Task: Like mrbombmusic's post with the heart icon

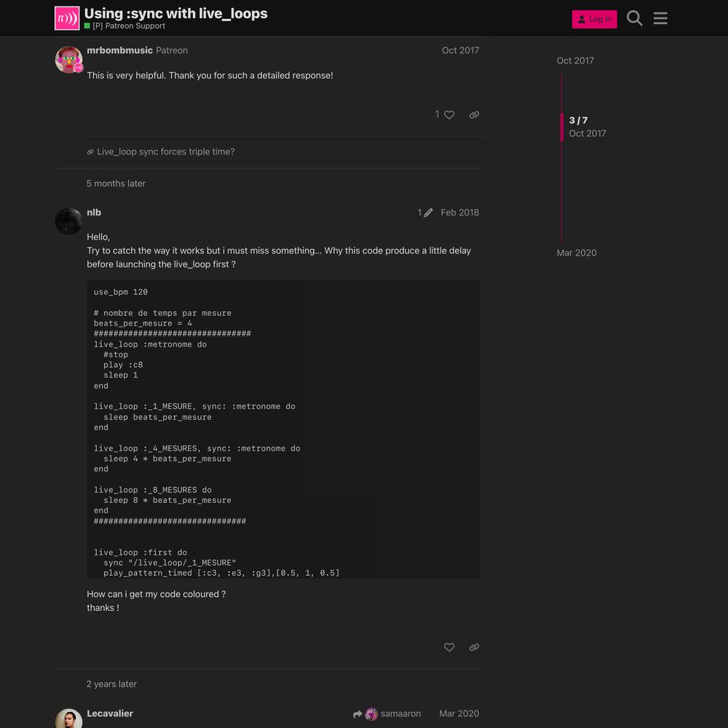Action: point(449,115)
